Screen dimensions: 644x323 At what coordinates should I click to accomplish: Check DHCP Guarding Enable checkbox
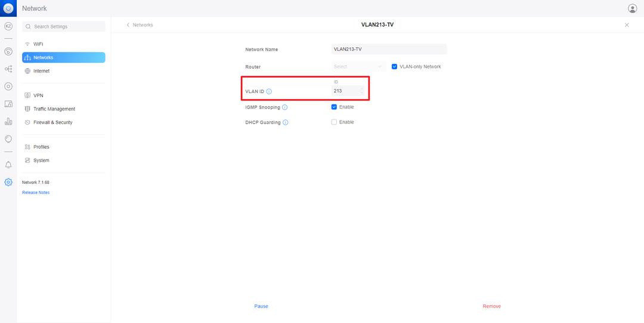click(x=334, y=122)
